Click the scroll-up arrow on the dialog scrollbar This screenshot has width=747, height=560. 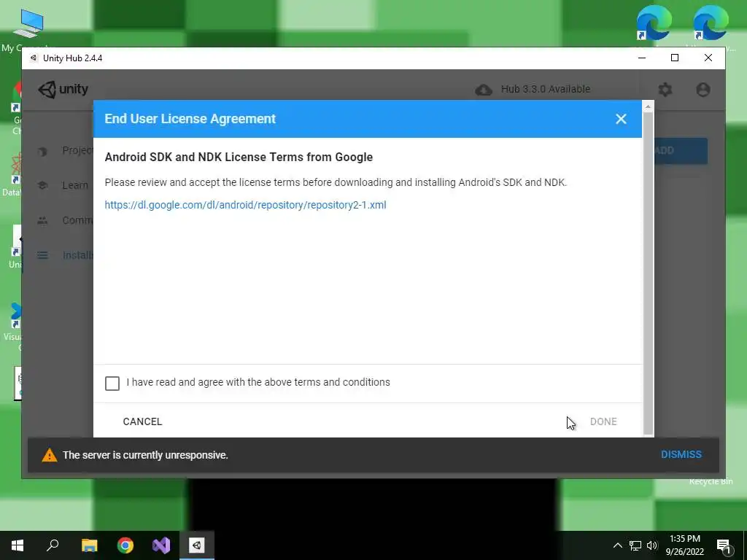pos(648,106)
